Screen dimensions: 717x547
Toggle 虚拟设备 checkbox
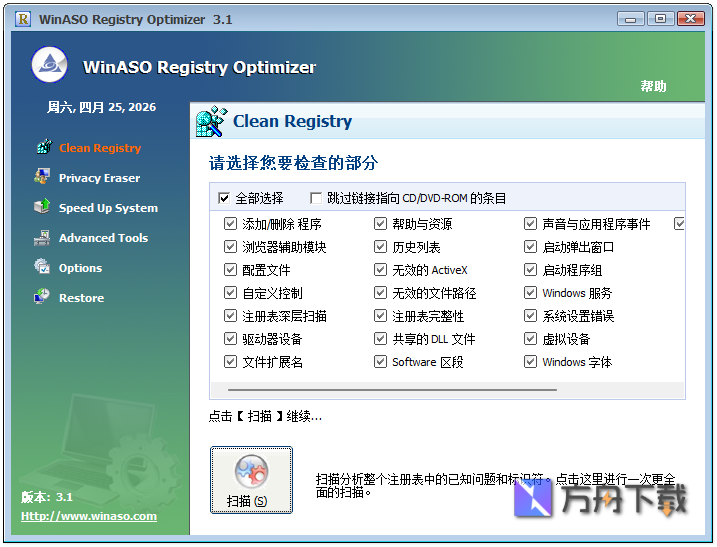tap(530, 339)
